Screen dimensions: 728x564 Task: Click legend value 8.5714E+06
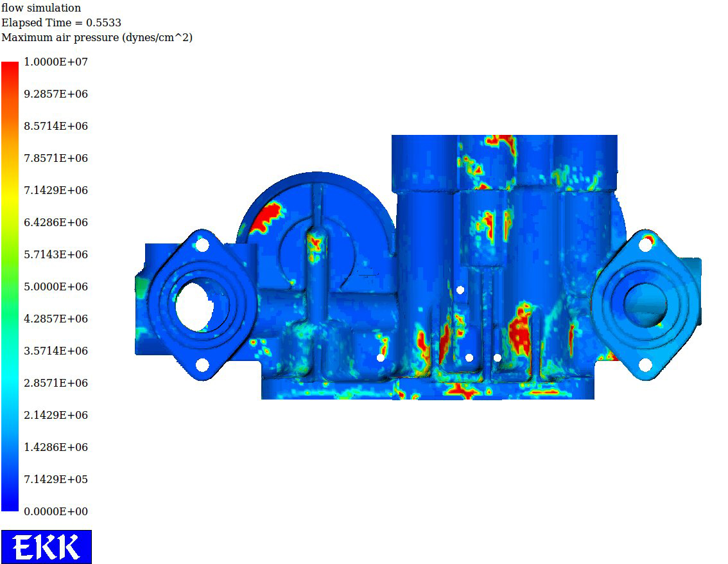point(56,126)
